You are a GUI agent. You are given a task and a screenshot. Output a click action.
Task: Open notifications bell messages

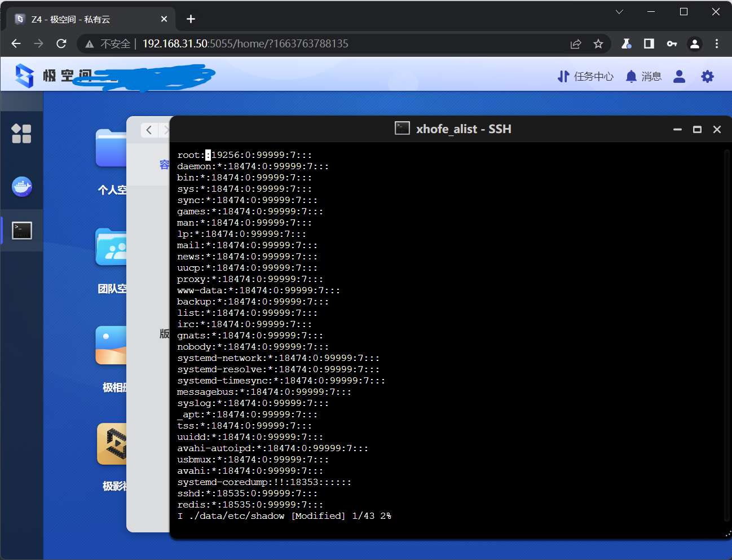tap(643, 76)
